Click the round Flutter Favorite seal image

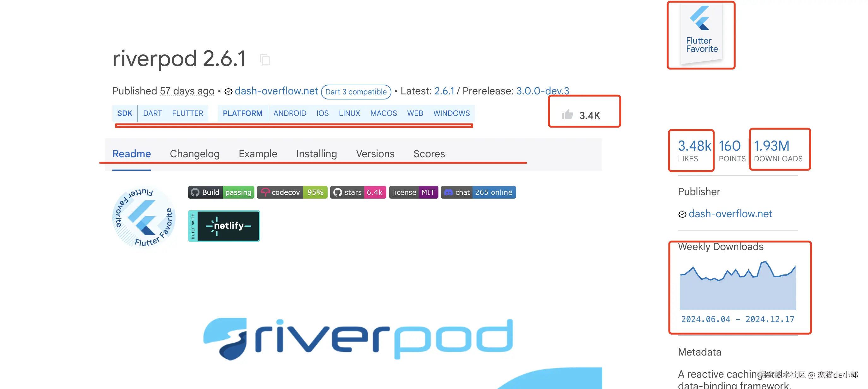click(144, 217)
